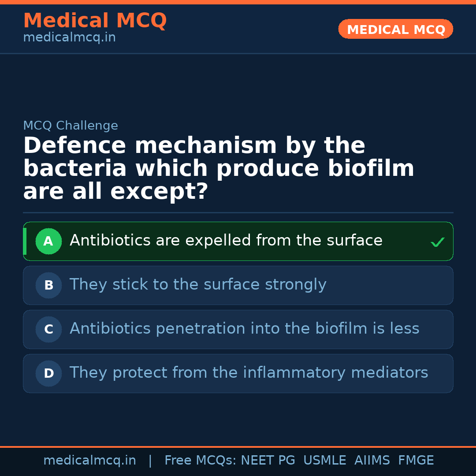
Task: Click the biofilm defence mechanism question text
Action: coord(219,168)
